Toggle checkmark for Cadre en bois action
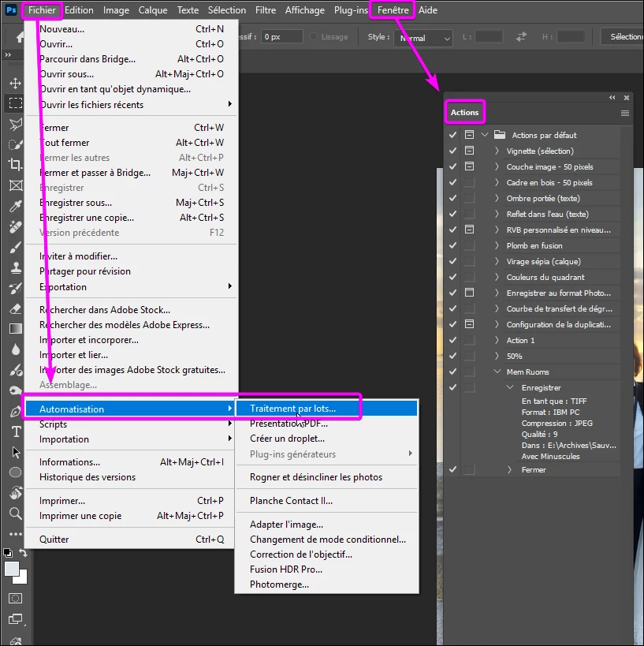The image size is (644, 646). (x=452, y=182)
